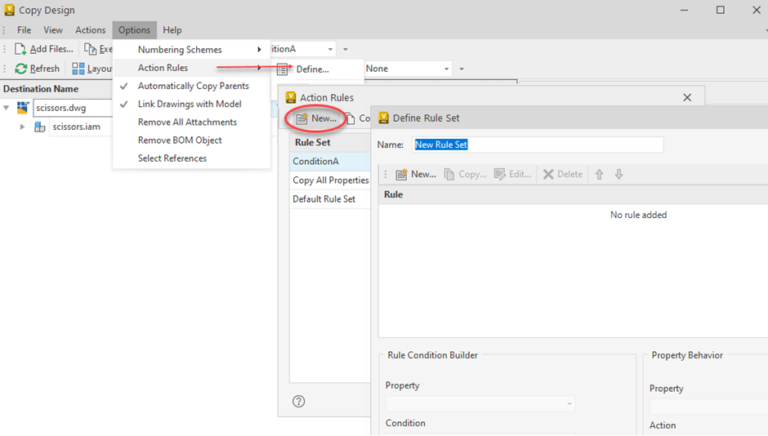The width and height of the screenshot is (768, 436).
Task: Click New... in Action Rules dialog
Action: click(316, 118)
